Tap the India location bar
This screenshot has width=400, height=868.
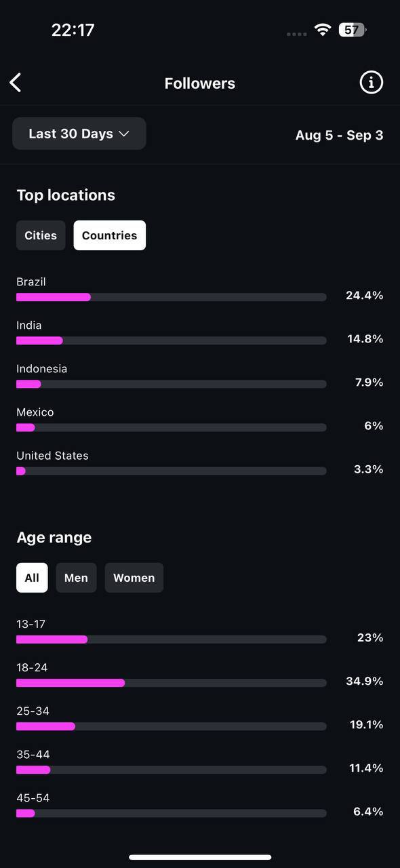pos(172,340)
